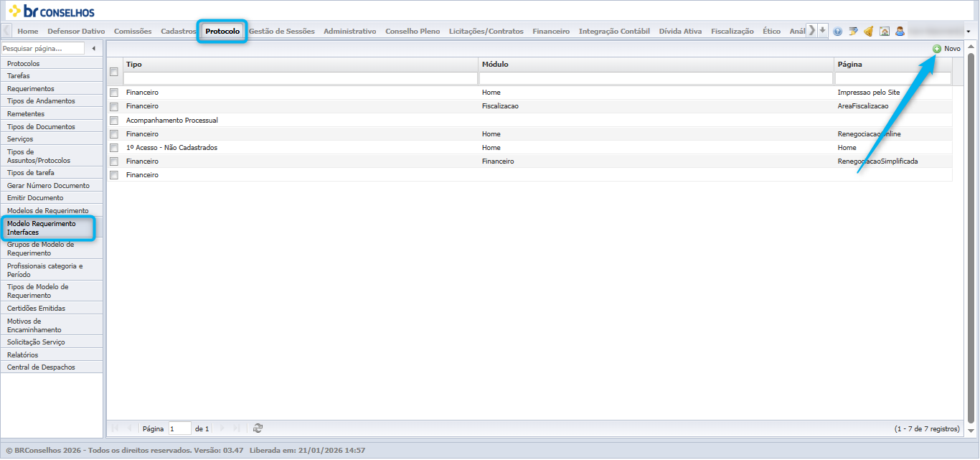Collapse the sidebar with the left arrow
The image size is (980, 460).
pos(93,48)
